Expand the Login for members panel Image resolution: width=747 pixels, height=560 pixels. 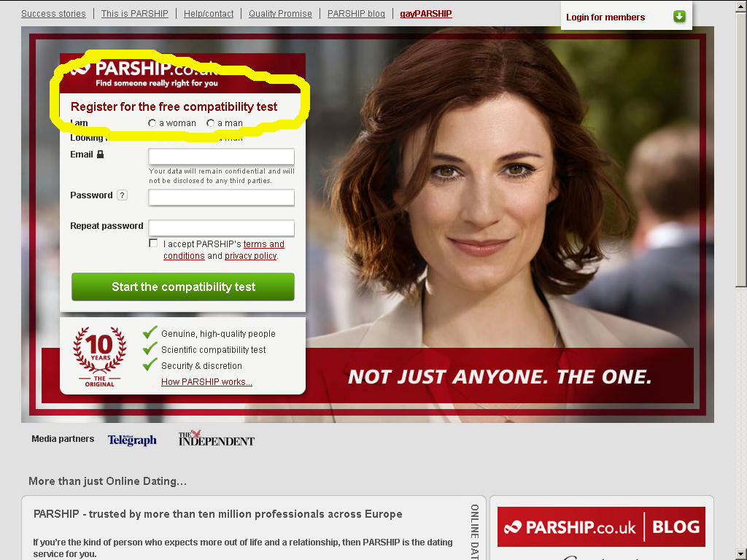tap(626, 17)
